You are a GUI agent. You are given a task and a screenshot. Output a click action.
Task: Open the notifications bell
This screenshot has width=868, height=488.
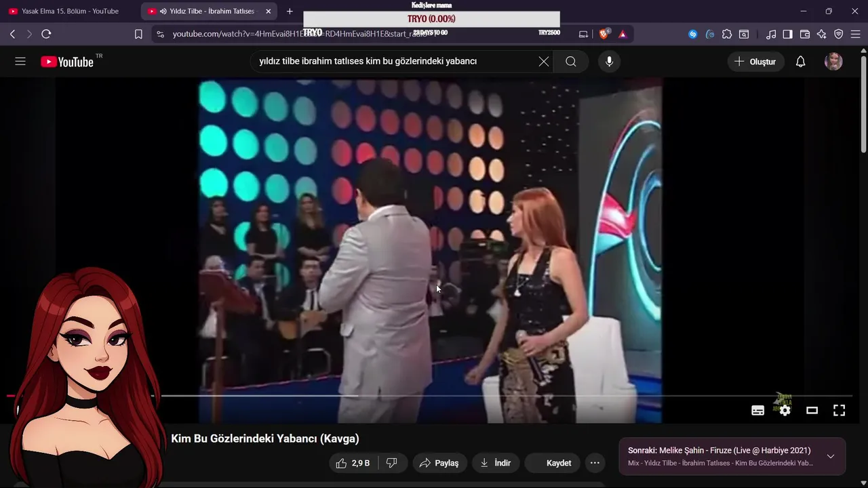click(800, 62)
